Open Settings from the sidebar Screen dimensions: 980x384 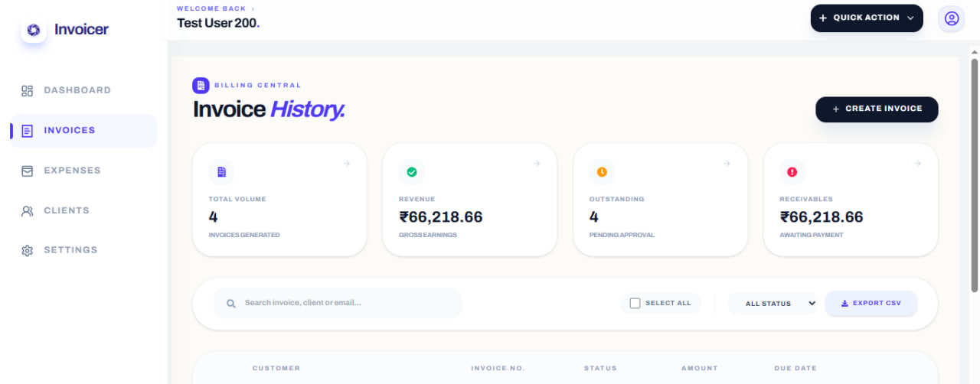pos(70,250)
